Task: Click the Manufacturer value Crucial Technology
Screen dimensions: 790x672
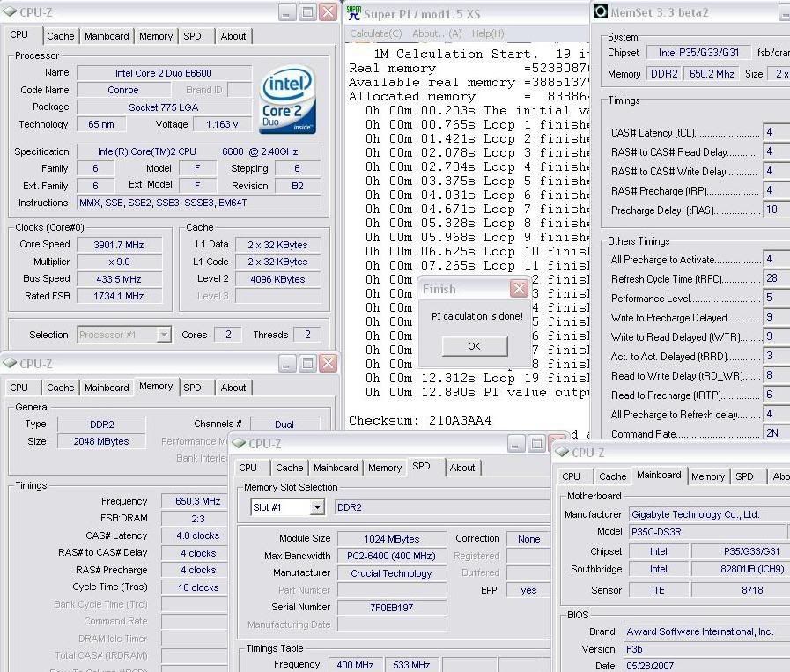Action: click(391, 573)
